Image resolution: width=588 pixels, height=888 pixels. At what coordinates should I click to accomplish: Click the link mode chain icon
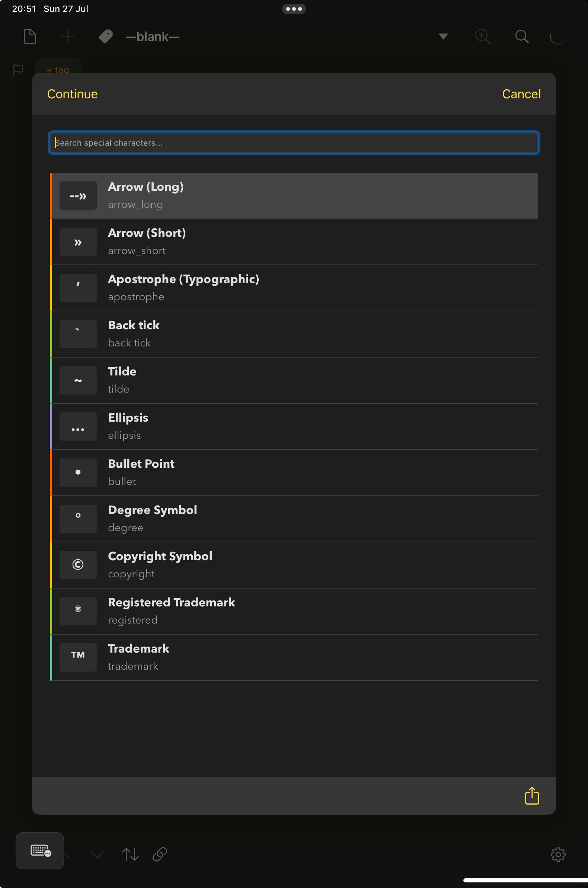(x=160, y=854)
